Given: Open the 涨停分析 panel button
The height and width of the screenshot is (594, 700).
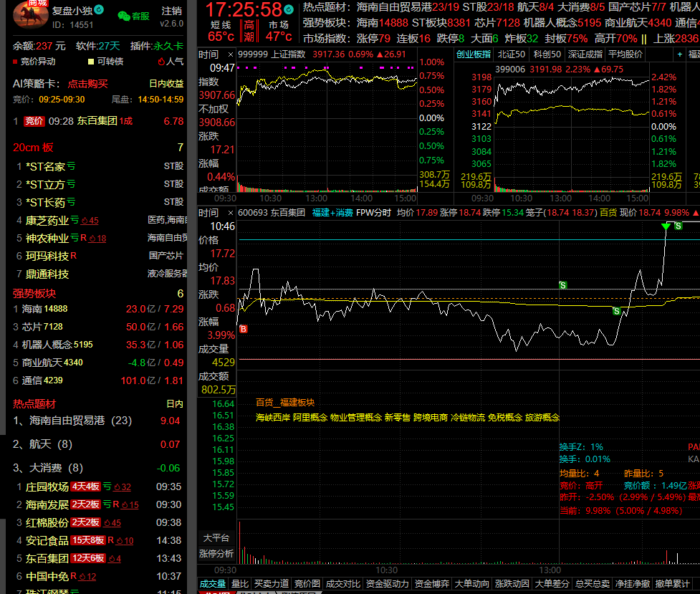Looking at the screenshot, I should point(217,553).
